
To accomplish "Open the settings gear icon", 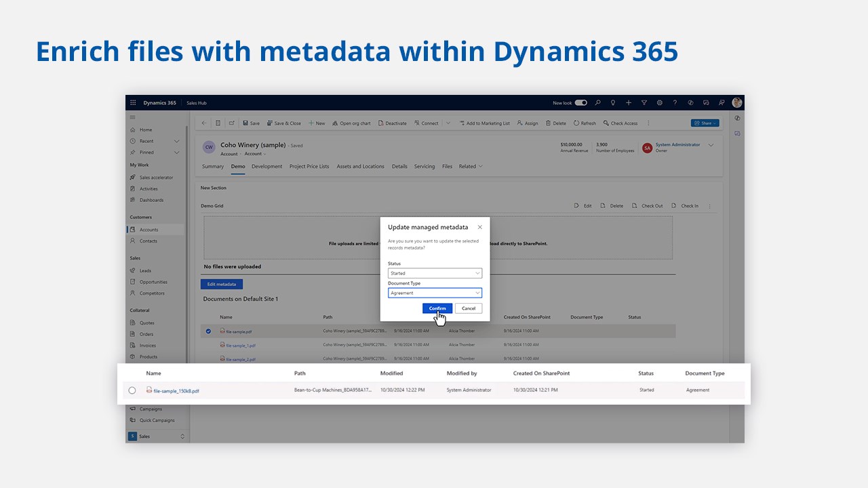I will [x=660, y=103].
